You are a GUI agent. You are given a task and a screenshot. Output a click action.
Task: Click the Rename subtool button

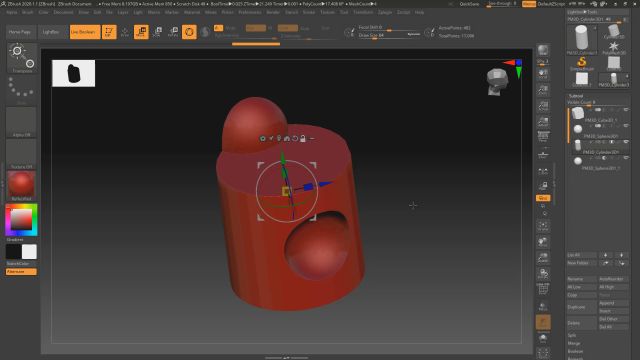582,279
